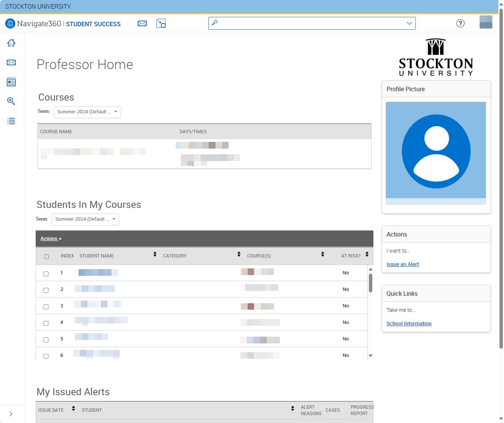Click the ALERT REASONS column header
Image resolution: width=504 pixels, height=423 pixels.
[311, 410]
